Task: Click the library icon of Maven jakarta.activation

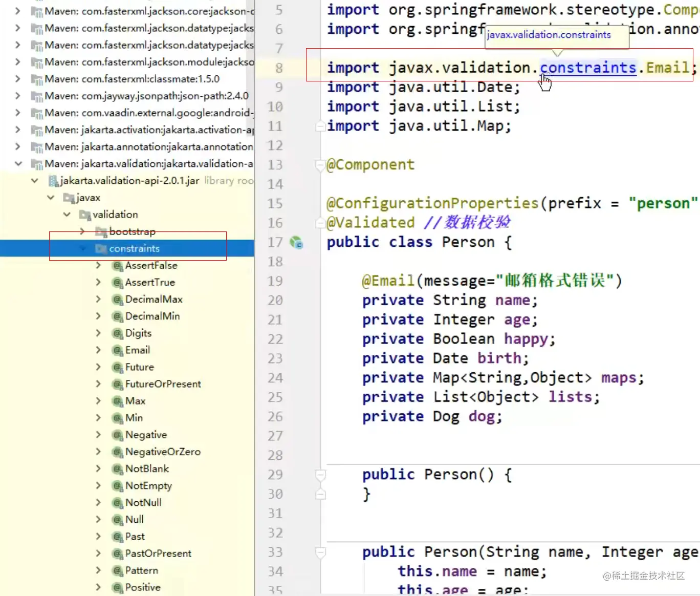Action: point(36,130)
